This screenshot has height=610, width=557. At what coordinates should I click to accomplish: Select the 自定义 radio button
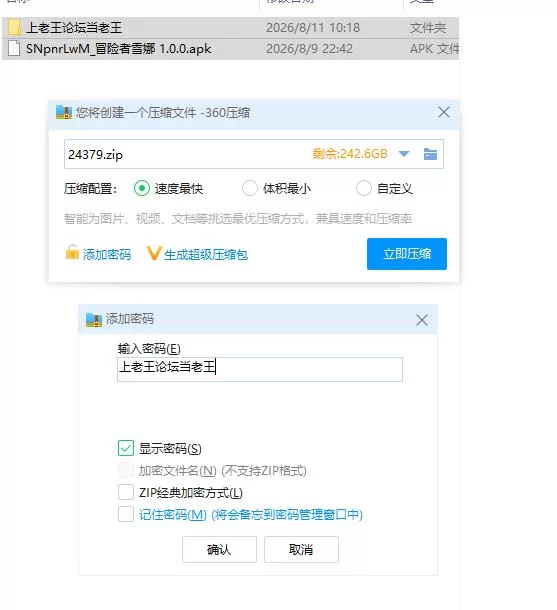(x=364, y=188)
